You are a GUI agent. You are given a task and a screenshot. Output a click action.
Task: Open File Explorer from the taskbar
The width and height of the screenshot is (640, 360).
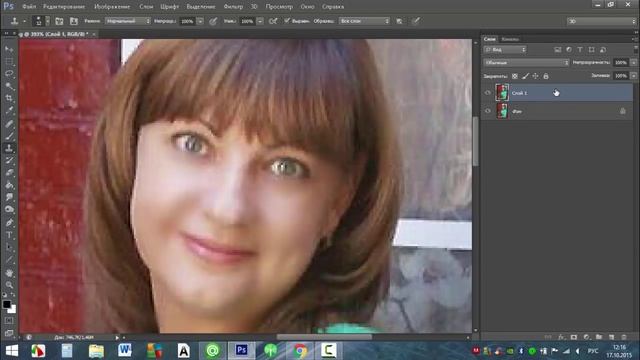(x=96, y=351)
